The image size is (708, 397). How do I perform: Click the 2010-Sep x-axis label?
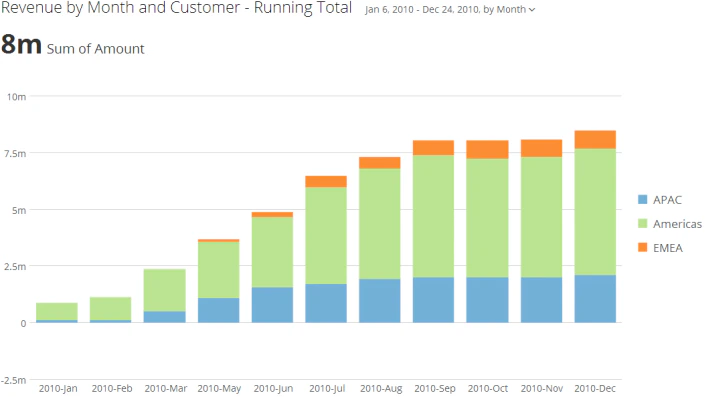pyautogui.click(x=435, y=388)
